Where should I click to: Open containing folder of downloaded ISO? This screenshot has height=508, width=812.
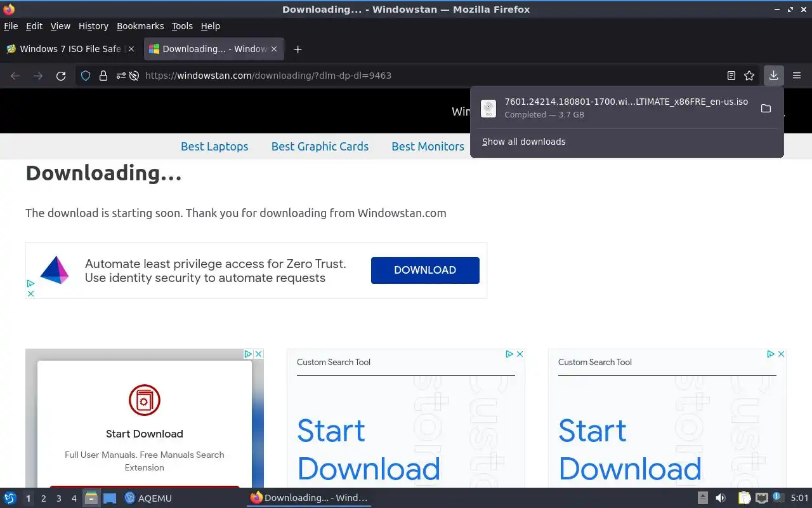coord(766,109)
